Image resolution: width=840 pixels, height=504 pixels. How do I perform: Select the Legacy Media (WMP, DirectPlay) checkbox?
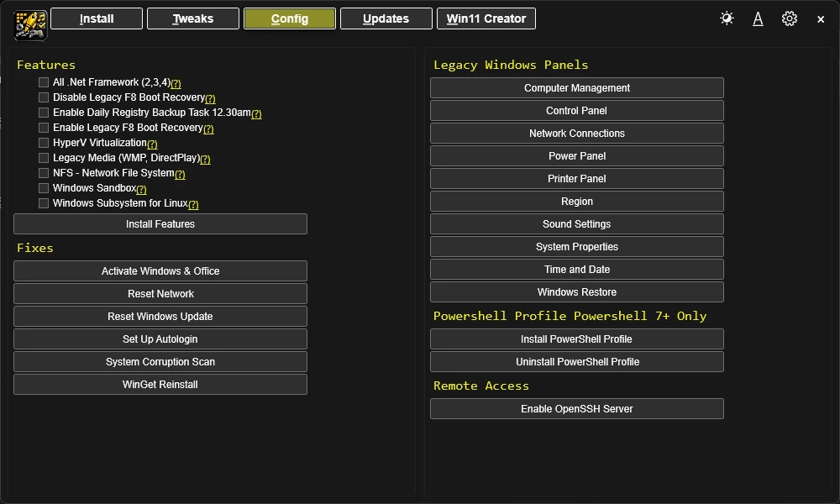click(44, 157)
